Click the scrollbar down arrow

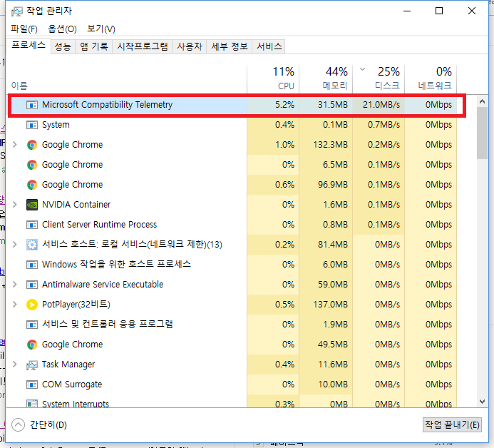482,402
